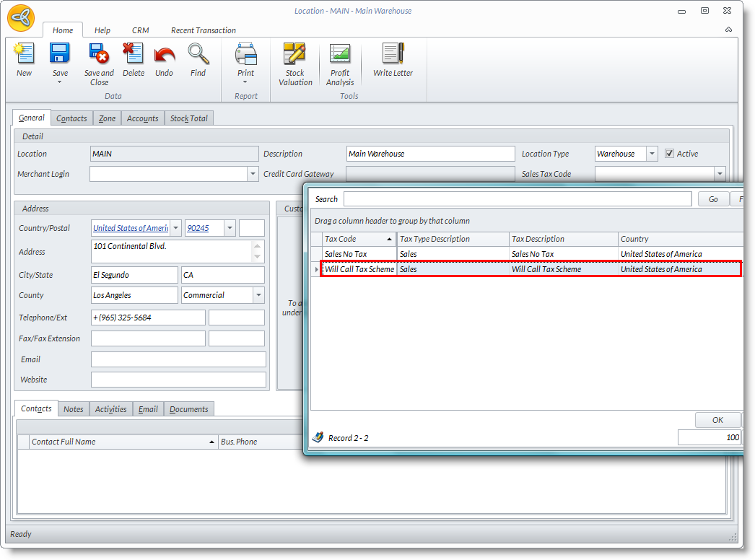Click the Save and Close icon

[x=99, y=55]
